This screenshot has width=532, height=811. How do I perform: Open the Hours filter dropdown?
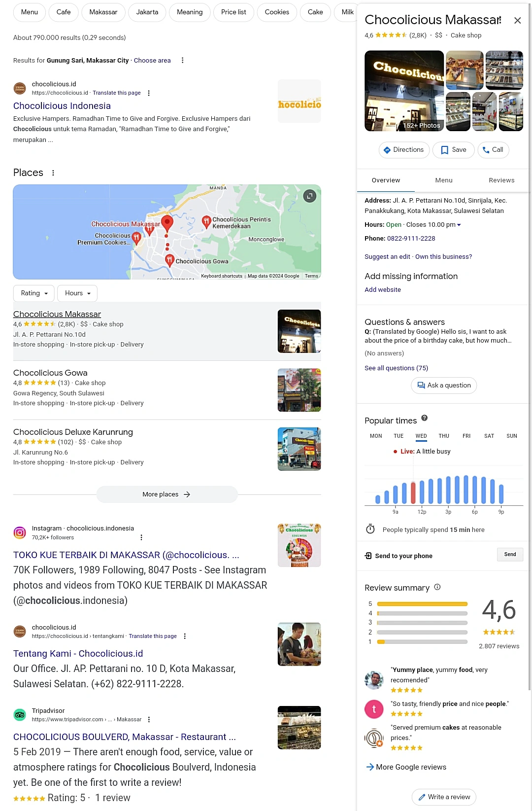click(x=77, y=293)
